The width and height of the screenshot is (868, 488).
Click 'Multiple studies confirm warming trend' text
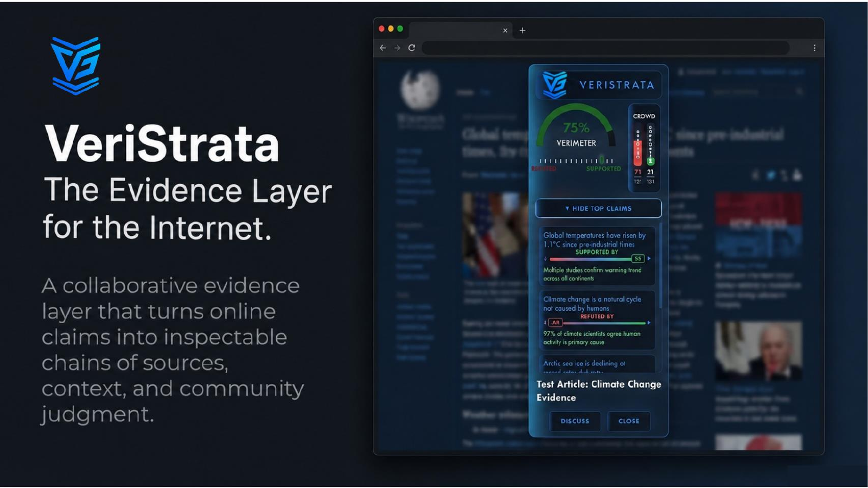(x=592, y=274)
